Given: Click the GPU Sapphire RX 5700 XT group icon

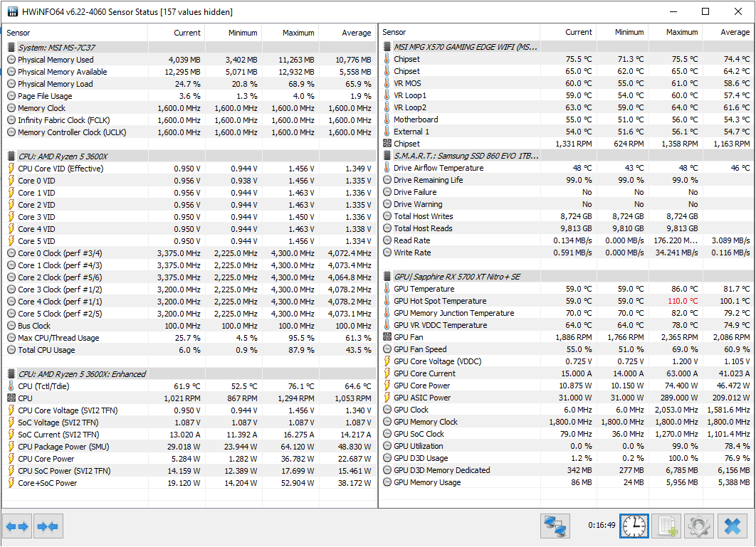Looking at the screenshot, I should click(x=387, y=277).
